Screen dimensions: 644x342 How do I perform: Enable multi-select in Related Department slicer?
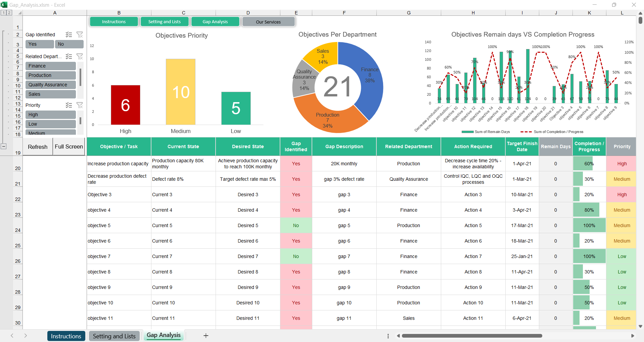pyautogui.click(x=69, y=56)
